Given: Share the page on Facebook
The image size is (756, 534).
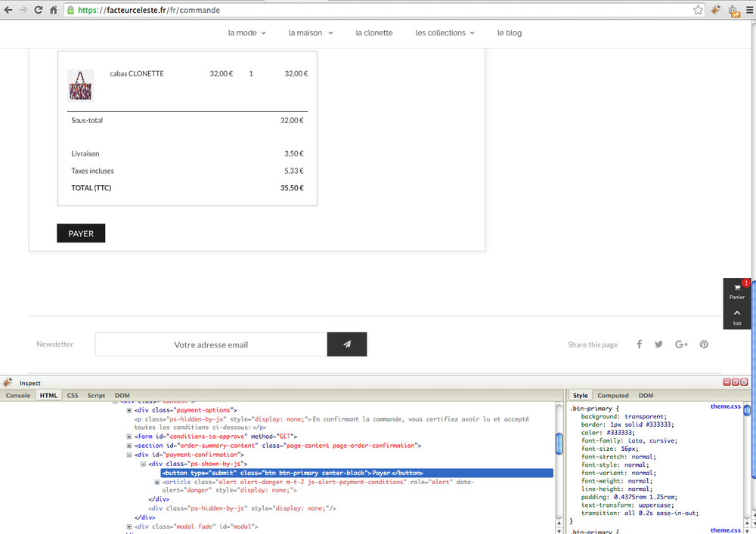Looking at the screenshot, I should [x=639, y=344].
